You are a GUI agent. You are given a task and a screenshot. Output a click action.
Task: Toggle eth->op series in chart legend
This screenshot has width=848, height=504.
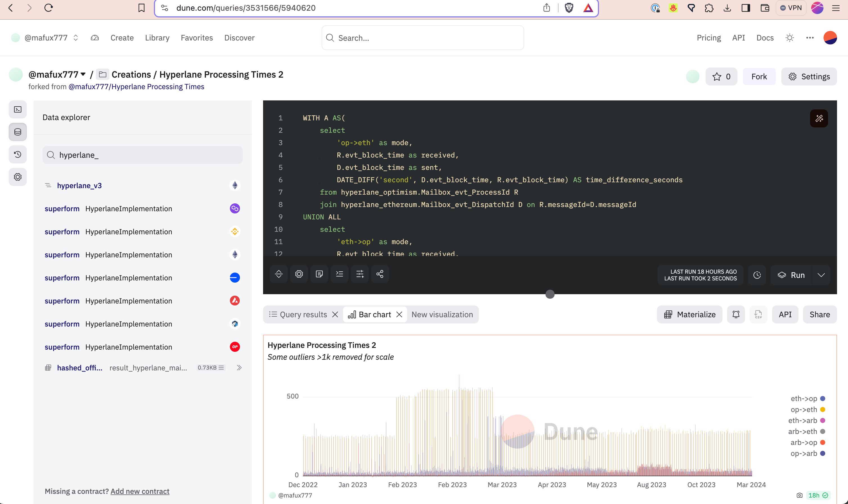click(808, 399)
